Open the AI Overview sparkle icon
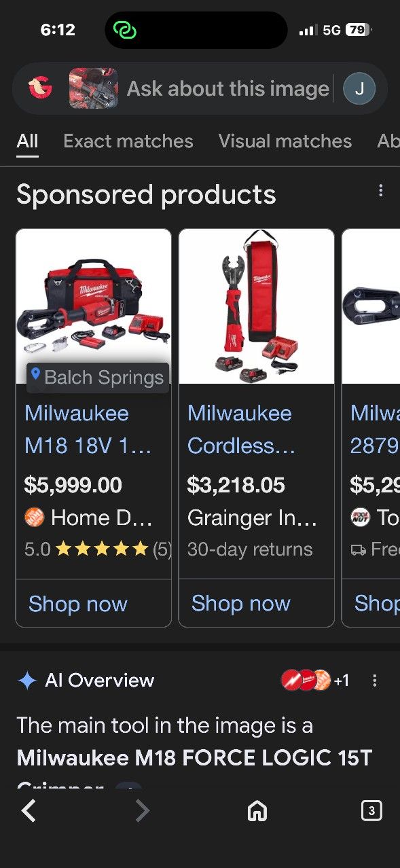 click(x=27, y=681)
